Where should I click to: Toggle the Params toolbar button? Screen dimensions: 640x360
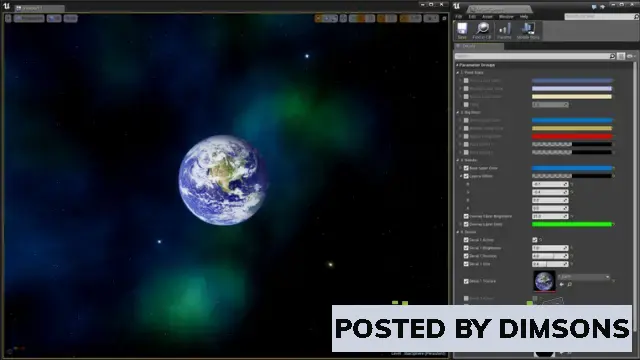click(x=504, y=31)
